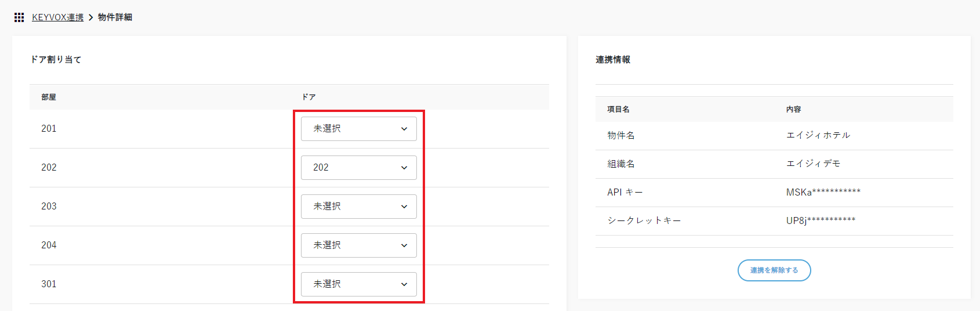Click the chevron arrow in room 203's dropdown
This screenshot has height=311, width=980.
coord(404,207)
